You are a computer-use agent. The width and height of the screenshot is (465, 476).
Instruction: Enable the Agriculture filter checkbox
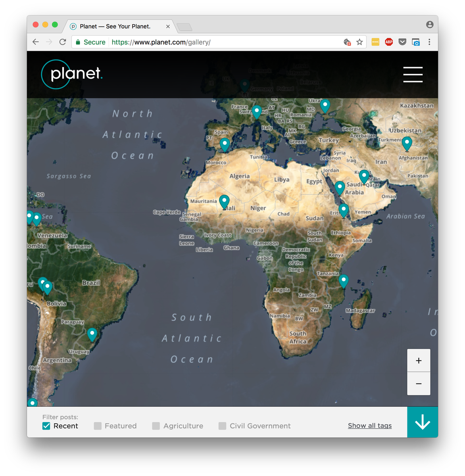(x=156, y=426)
